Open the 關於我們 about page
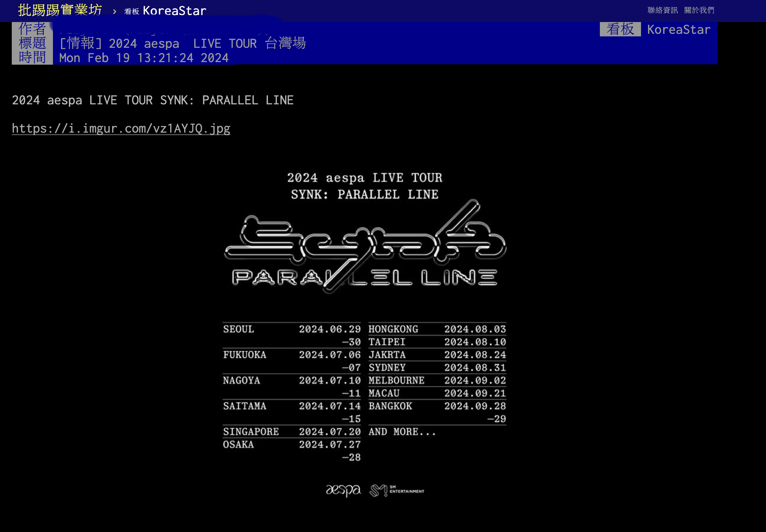This screenshot has width=766, height=532. [699, 10]
